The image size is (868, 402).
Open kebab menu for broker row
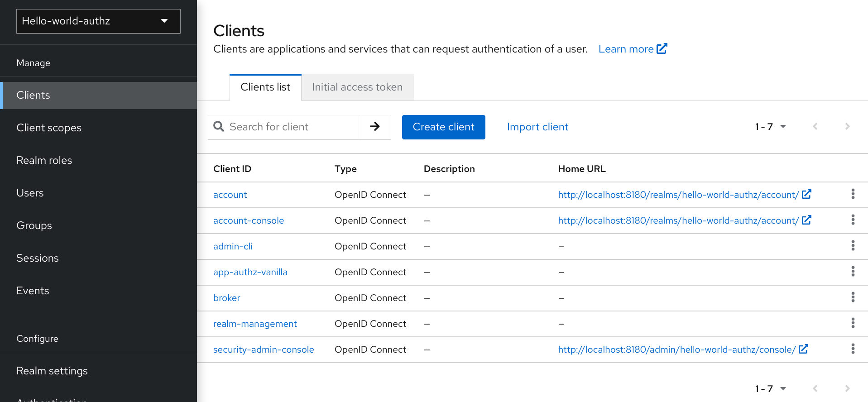point(853,297)
